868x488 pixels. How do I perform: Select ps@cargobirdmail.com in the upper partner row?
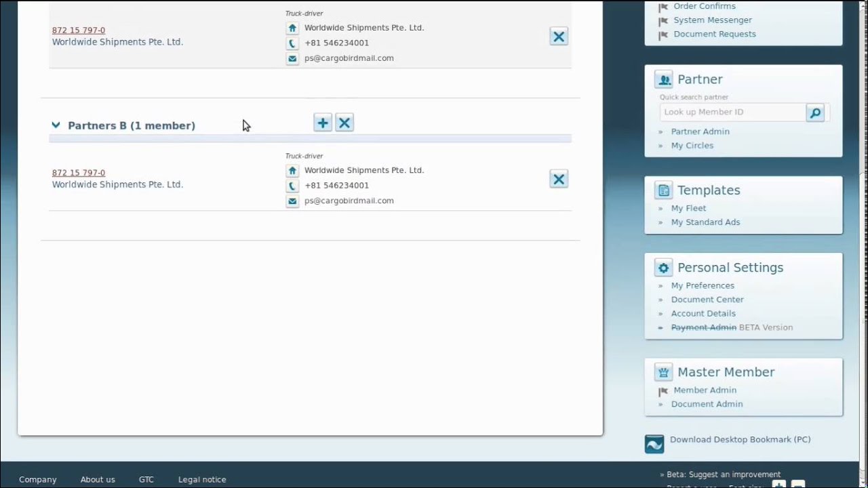[x=349, y=58]
